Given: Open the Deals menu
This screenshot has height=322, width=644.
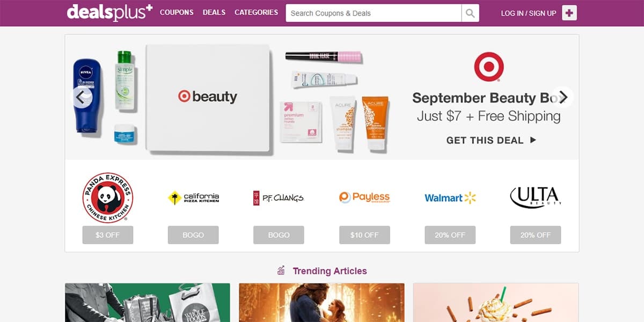Looking at the screenshot, I should [214, 12].
